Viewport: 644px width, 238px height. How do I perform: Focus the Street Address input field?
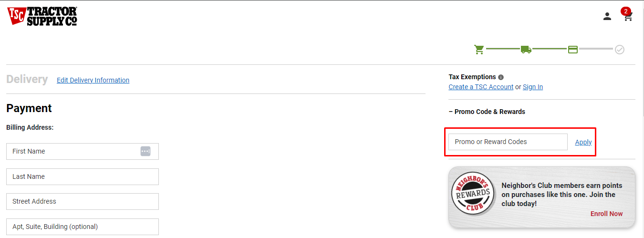(83, 201)
